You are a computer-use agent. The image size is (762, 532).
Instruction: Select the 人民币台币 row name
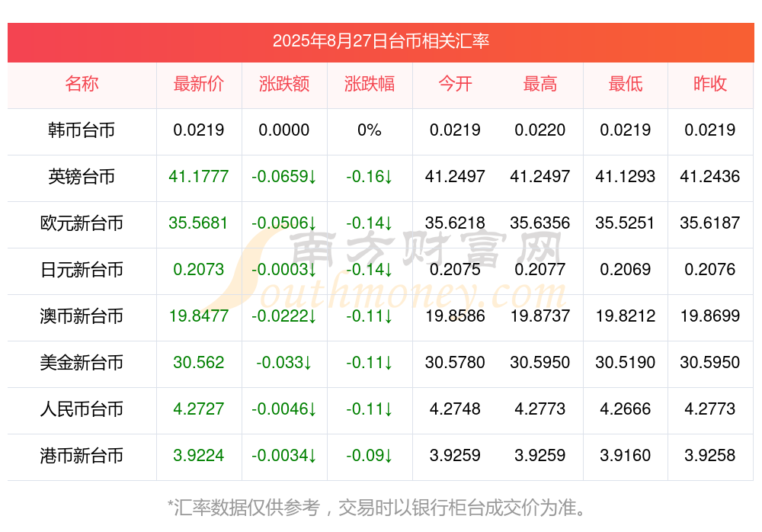click(82, 409)
